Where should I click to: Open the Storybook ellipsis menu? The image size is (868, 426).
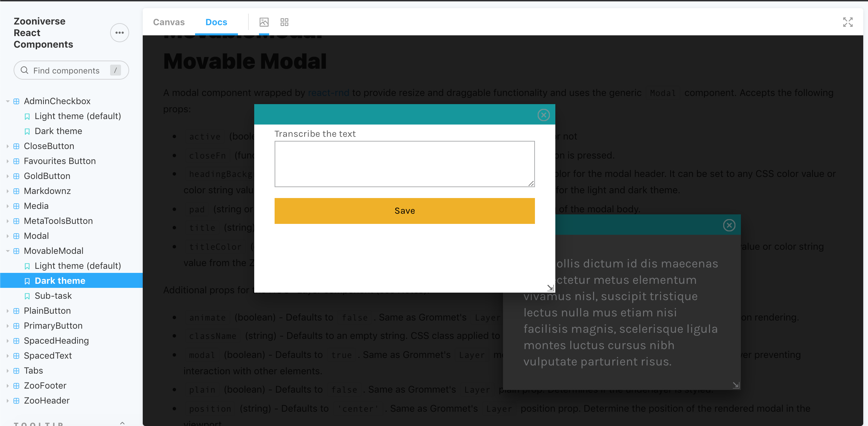pyautogui.click(x=120, y=32)
